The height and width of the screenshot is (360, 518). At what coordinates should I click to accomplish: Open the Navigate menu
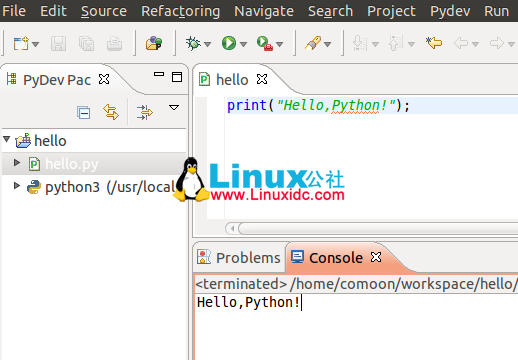tap(264, 11)
